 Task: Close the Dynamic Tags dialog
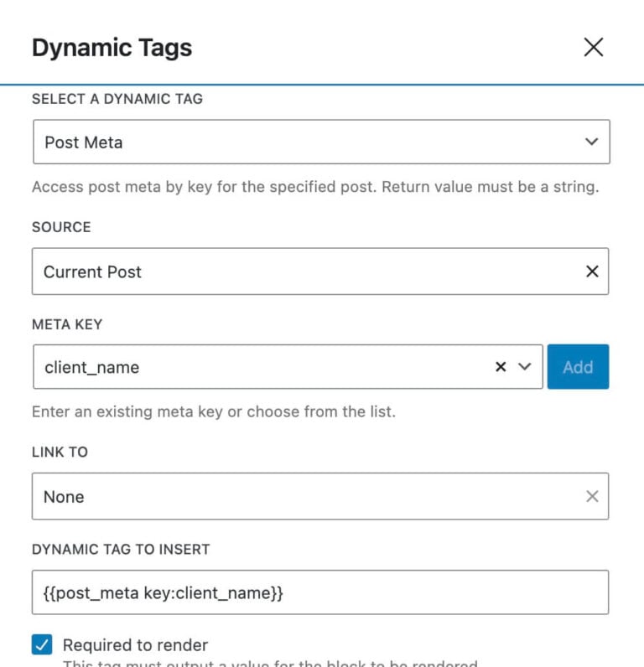(594, 47)
